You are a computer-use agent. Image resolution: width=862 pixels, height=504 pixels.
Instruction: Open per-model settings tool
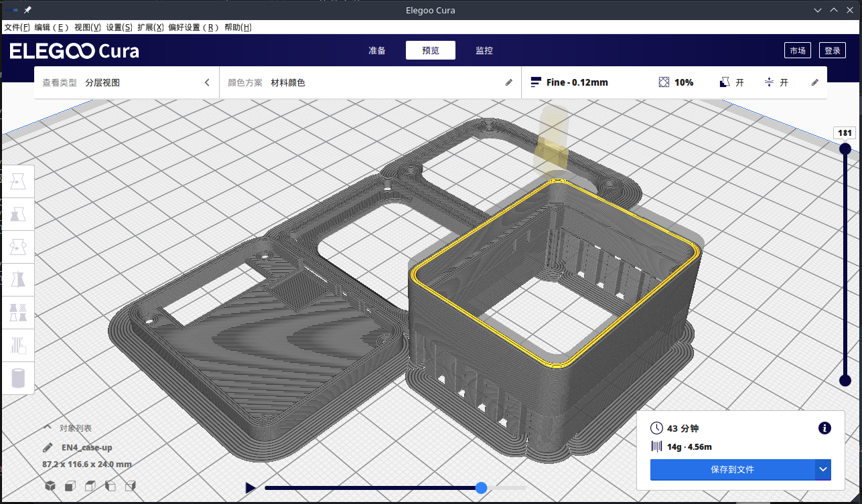coord(18,313)
